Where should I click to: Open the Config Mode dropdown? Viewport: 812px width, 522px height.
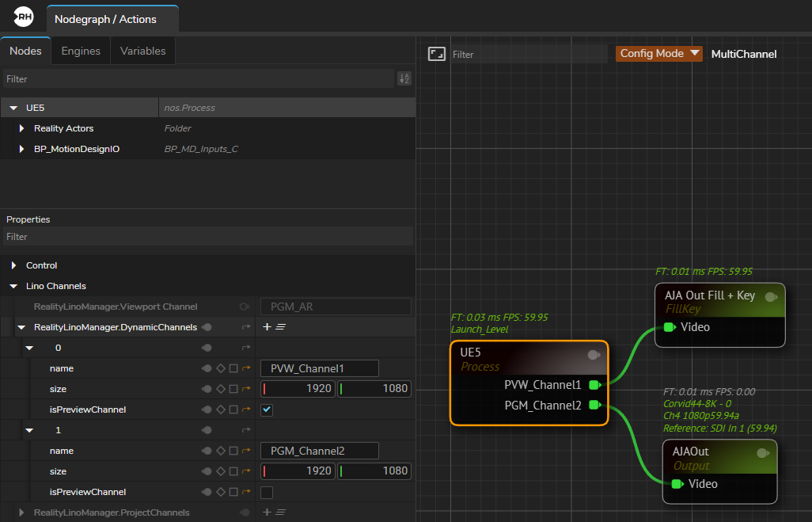coord(658,54)
